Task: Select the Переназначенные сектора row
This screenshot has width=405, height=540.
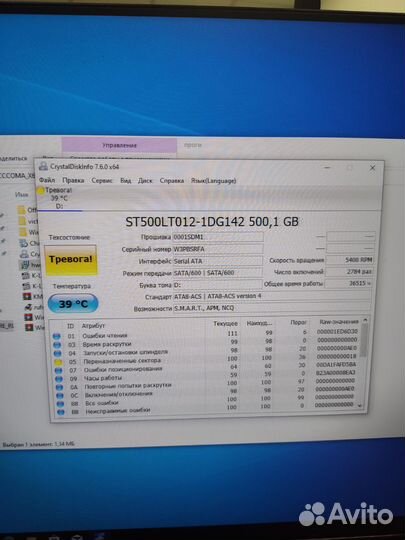Action: pyautogui.click(x=206, y=360)
